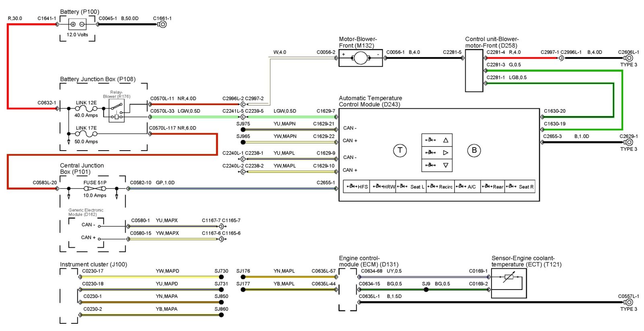644x331 pixels.
Task: Click the up triangle indicator in D243
Action: pos(445,140)
